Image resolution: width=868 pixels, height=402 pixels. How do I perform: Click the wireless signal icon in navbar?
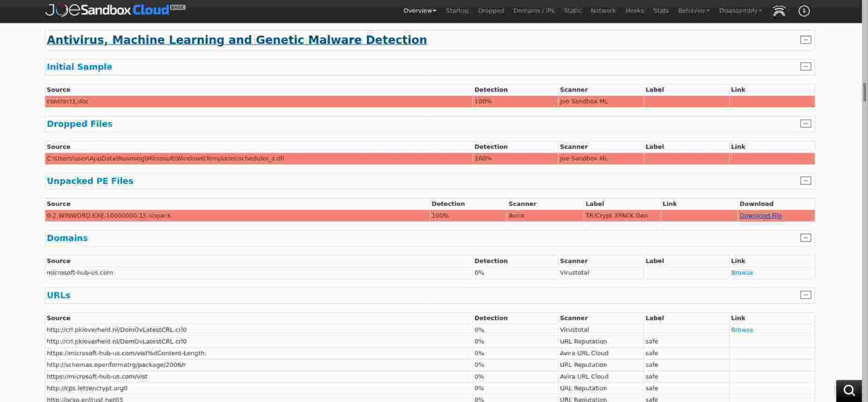(779, 11)
